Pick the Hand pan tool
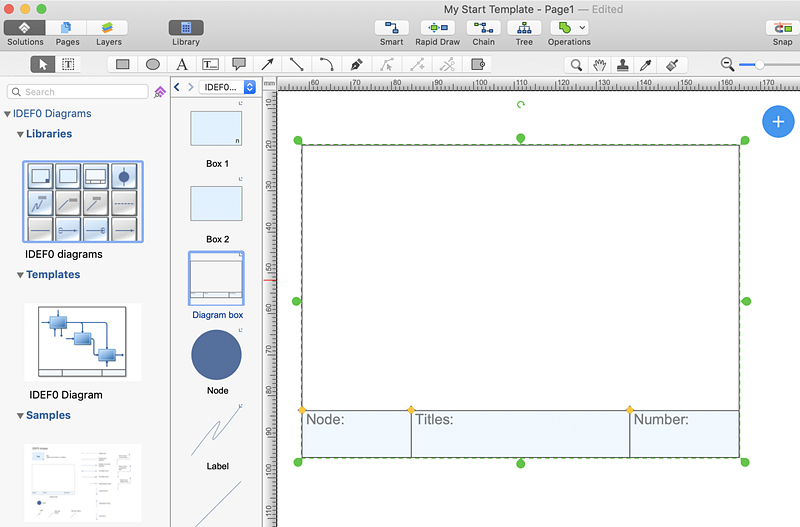This screenshot has width=800, height=527. point(600,64)
